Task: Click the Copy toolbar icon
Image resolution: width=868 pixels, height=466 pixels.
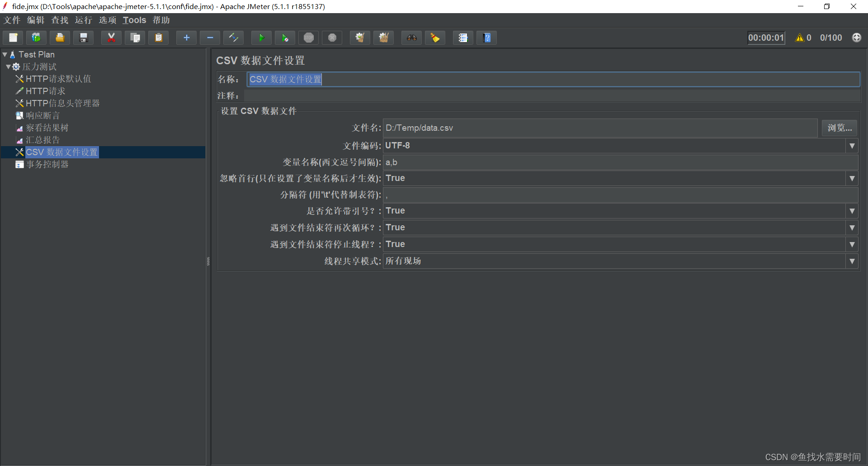Action: point(135,38)
